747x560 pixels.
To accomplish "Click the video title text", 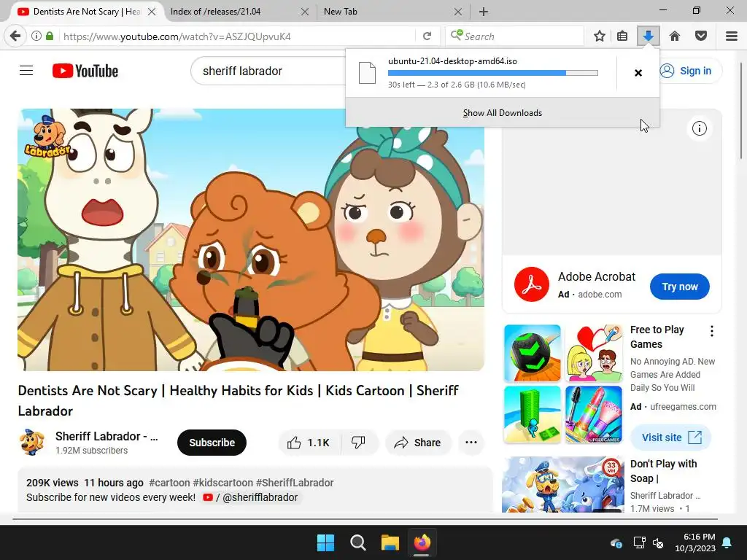I will (x=239, y=400).
